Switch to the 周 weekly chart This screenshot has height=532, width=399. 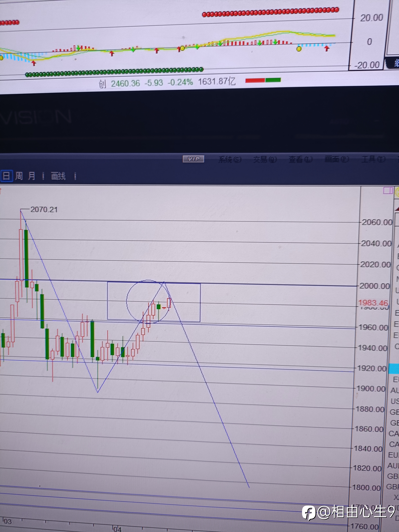(19, 176)
